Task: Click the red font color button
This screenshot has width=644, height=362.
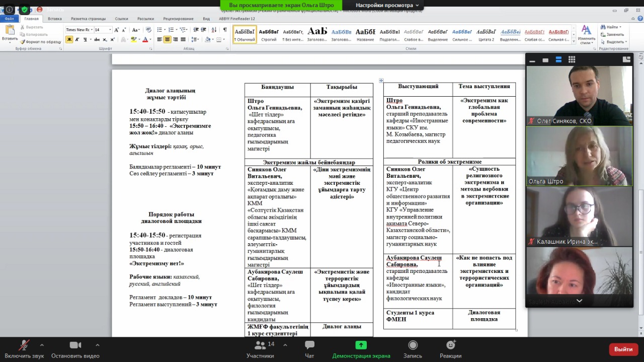Action: (x=145, y=39)
